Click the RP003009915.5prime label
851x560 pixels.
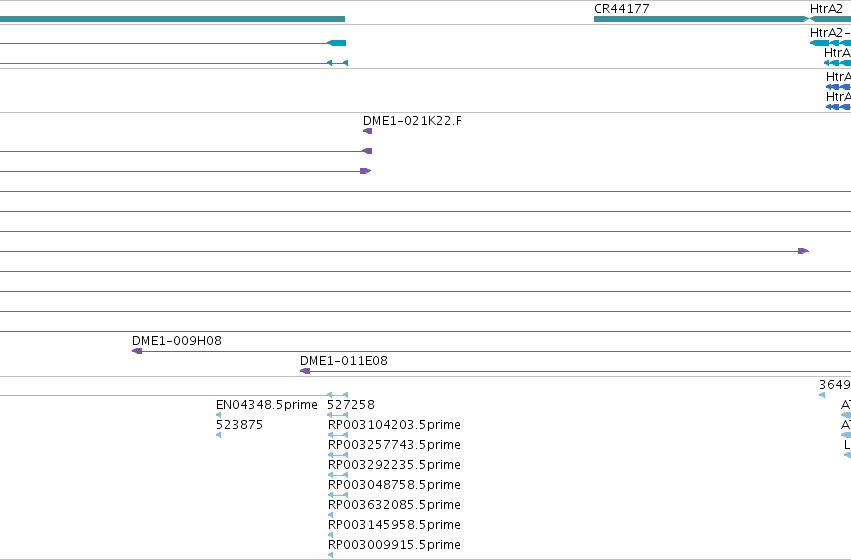(394, 545)
